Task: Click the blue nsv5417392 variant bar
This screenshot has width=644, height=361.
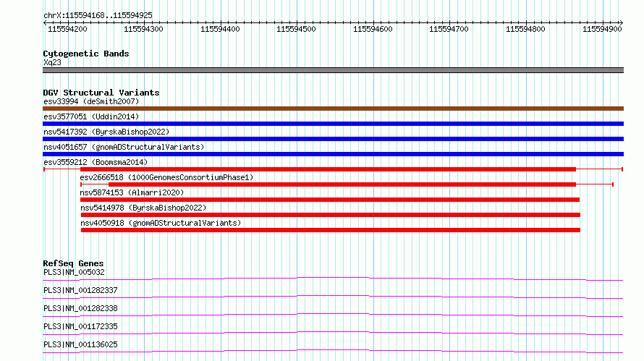Action: 333,139
